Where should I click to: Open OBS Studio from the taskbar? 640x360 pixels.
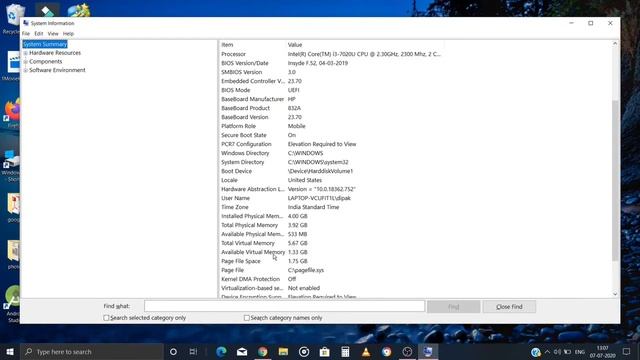(407, 352)
